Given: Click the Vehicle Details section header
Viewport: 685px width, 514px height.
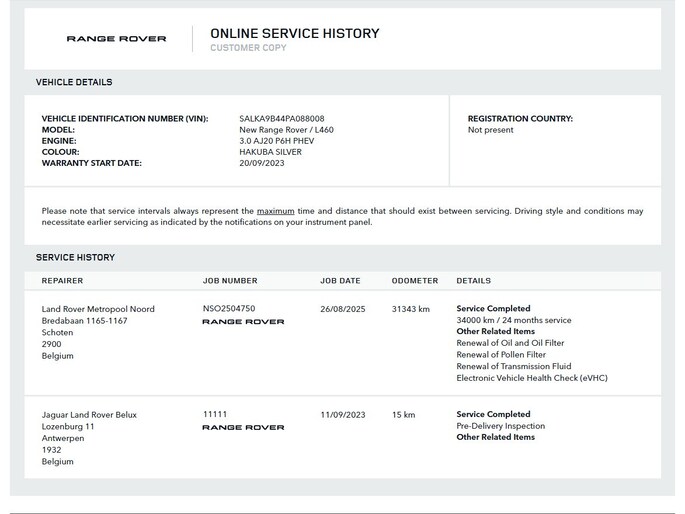Looking at the screenshot, I should pos(74,82).
